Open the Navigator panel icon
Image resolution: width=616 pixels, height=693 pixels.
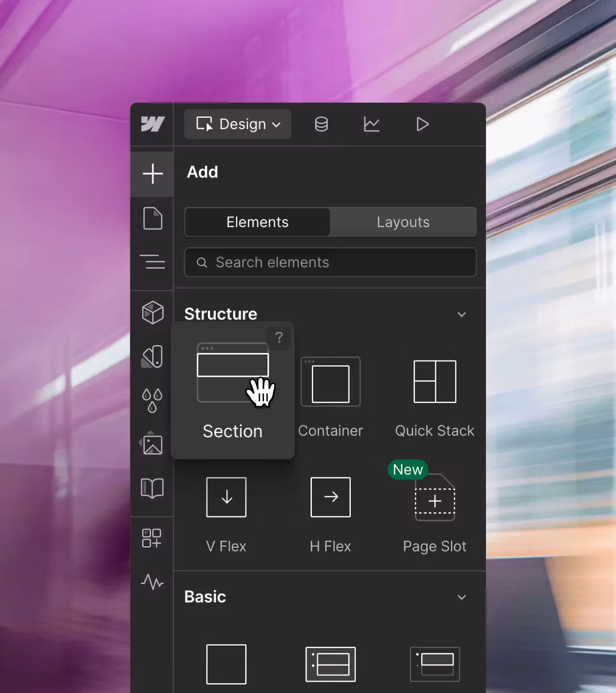[x=152, y=262]
